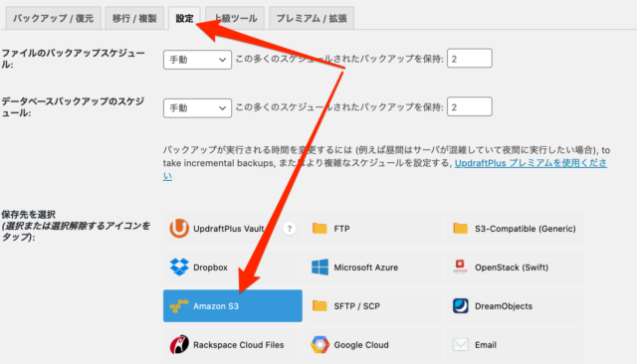
Task: Select DreamObjects label text
Action: pos(504,306)
